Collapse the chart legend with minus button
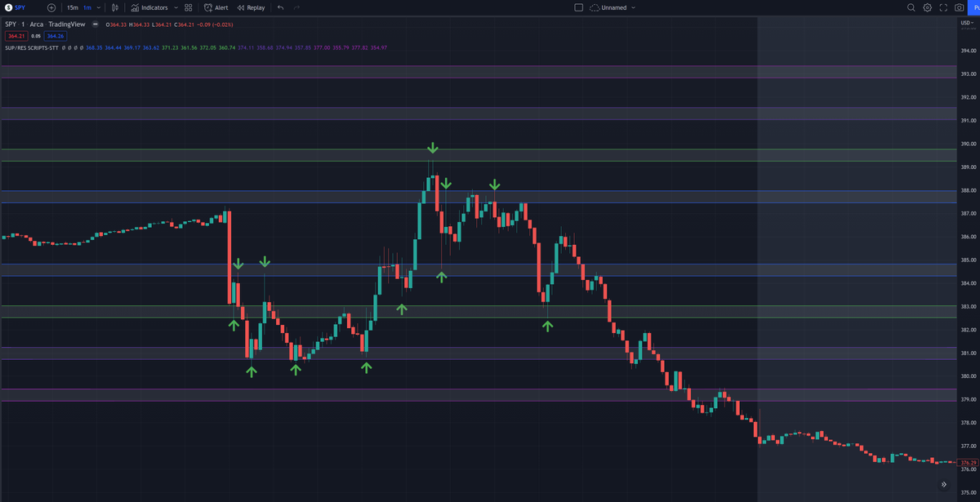The image size is (980, 502). (x=95, y=24)
